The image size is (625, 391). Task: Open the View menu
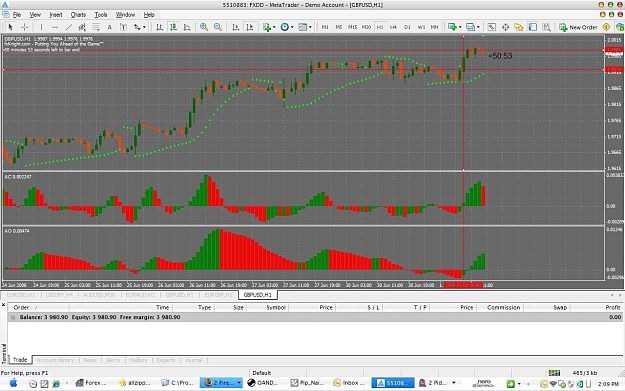pyautogui.click(x=35, y=15)
